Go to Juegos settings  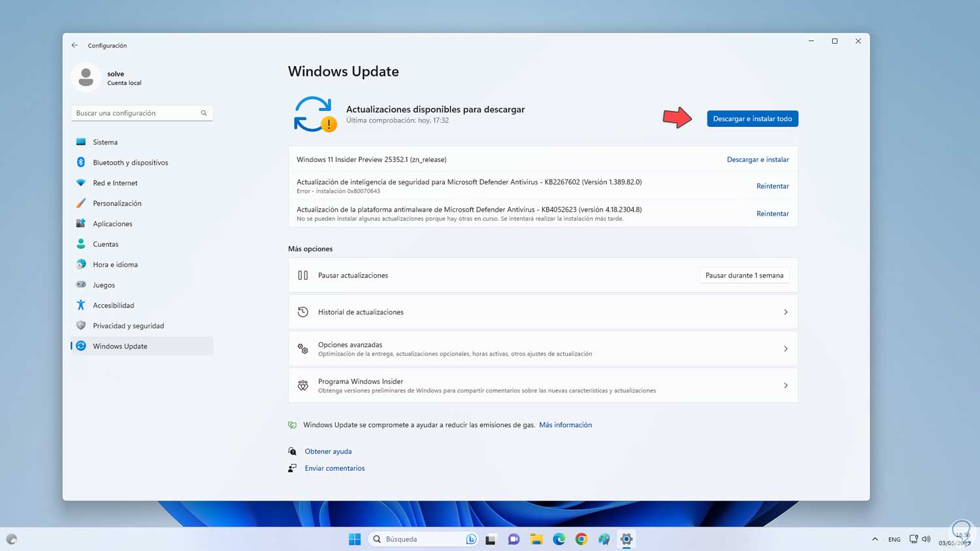[142, 285]
